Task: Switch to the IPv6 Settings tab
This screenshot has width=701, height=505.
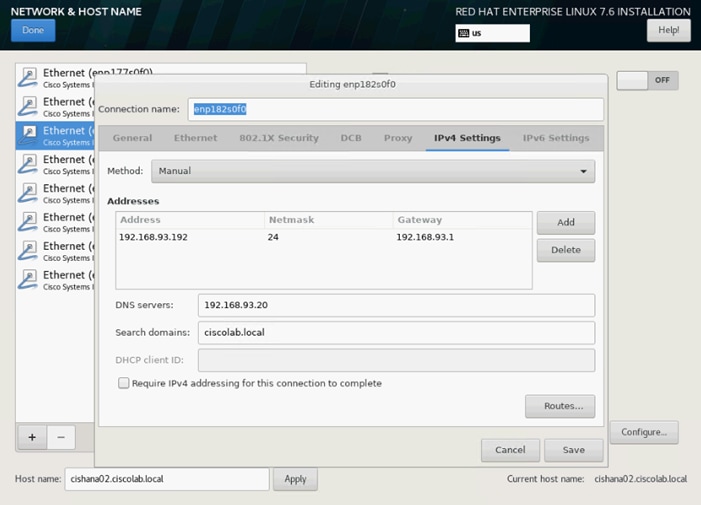Action: (x=556, y=138)
